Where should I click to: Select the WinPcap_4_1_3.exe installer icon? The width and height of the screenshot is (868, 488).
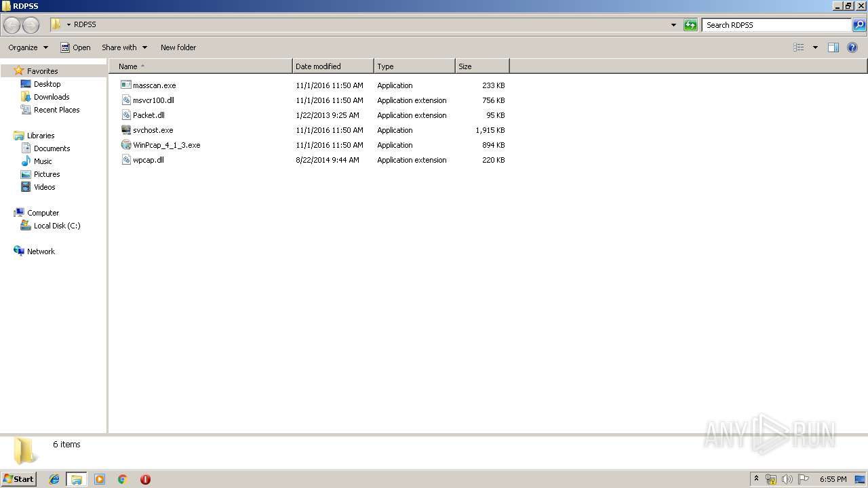tap(126, 145)
